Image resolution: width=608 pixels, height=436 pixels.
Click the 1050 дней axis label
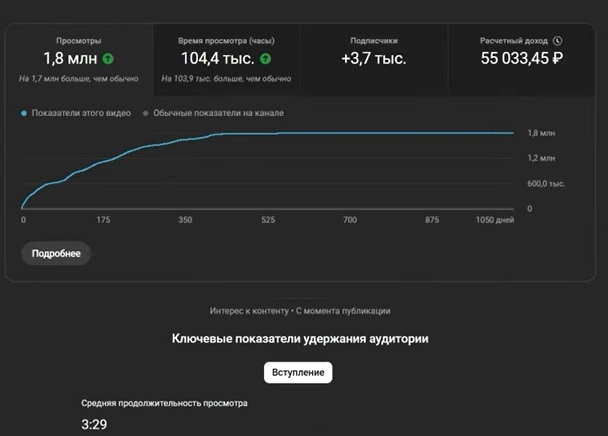point(495,220)
